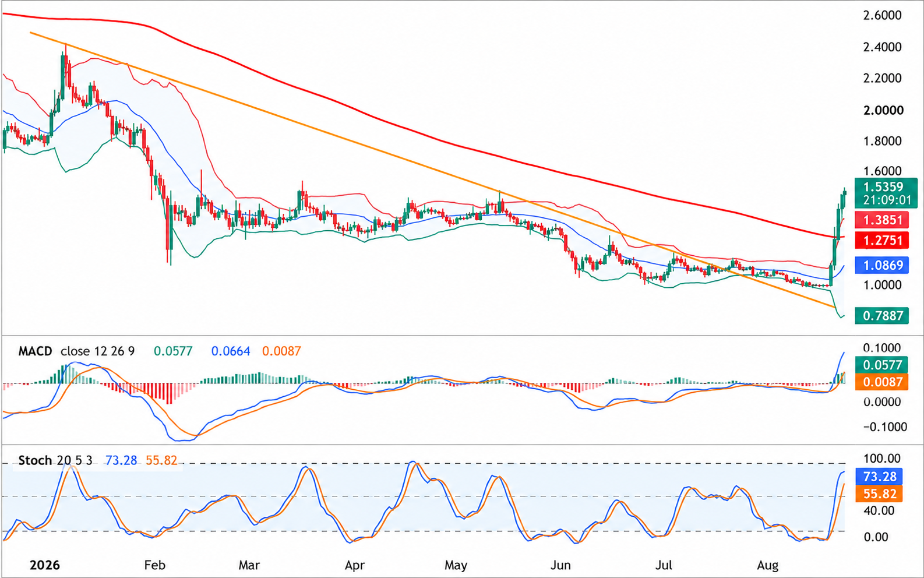Select the Apr time axis label

tap(355, 565)
